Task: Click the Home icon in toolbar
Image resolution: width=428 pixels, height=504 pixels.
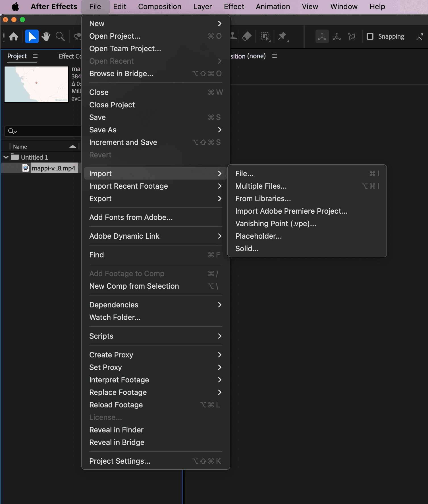Action: tap(14, 36)
